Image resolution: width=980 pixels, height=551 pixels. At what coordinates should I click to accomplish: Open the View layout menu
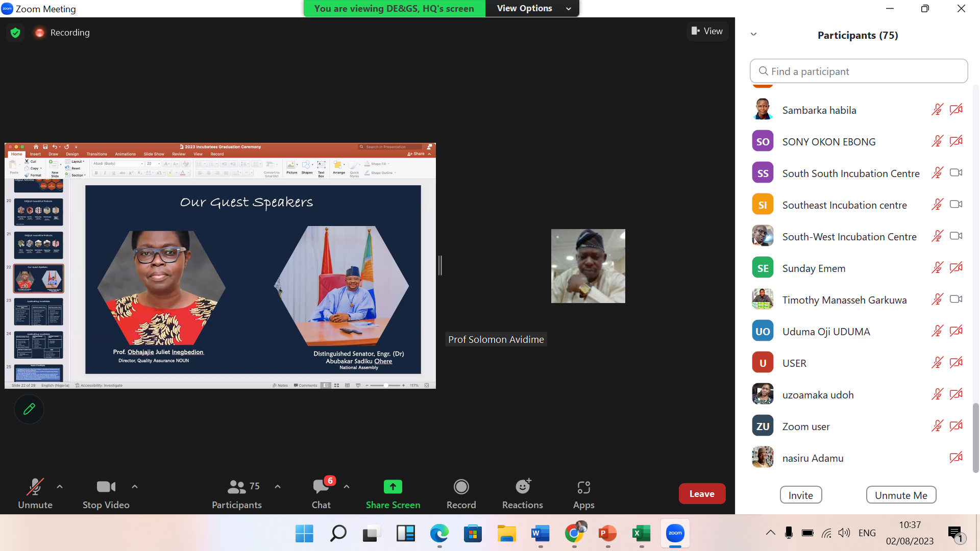point(707,31)
